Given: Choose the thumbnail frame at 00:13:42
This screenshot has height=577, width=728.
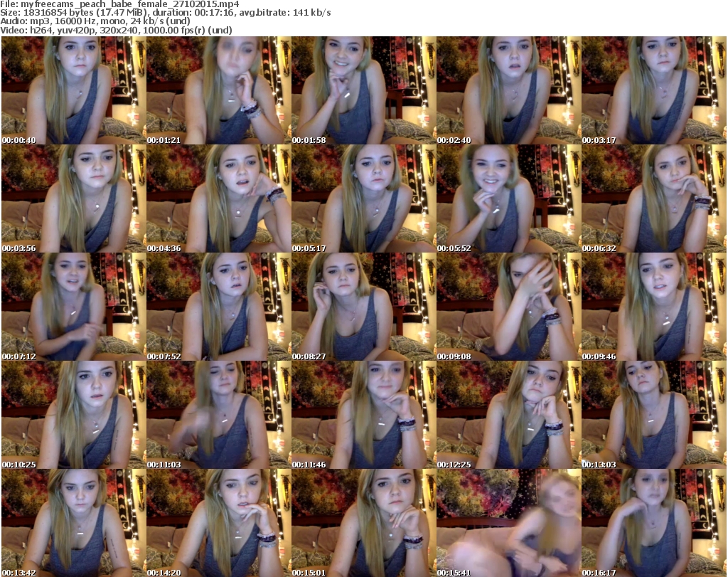Looking at the screenshot, I should point(73,523).
